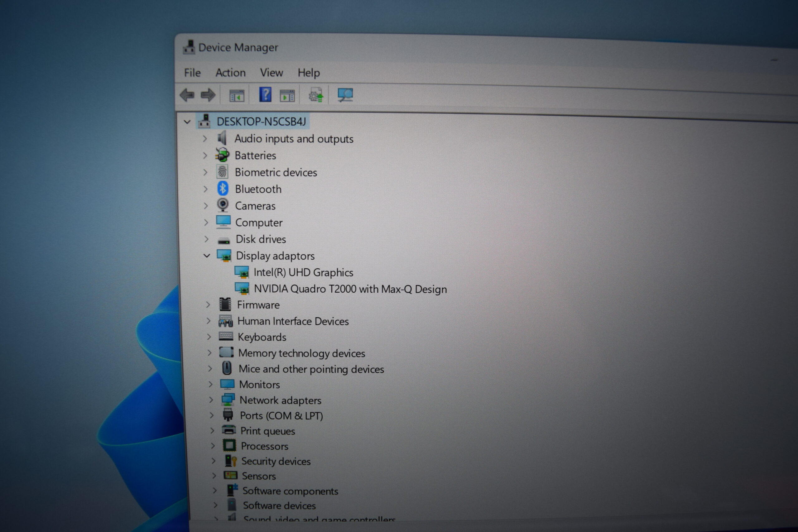Open the File menu
This screenshot has width=798, height=532.
click(x=192, y=73)
